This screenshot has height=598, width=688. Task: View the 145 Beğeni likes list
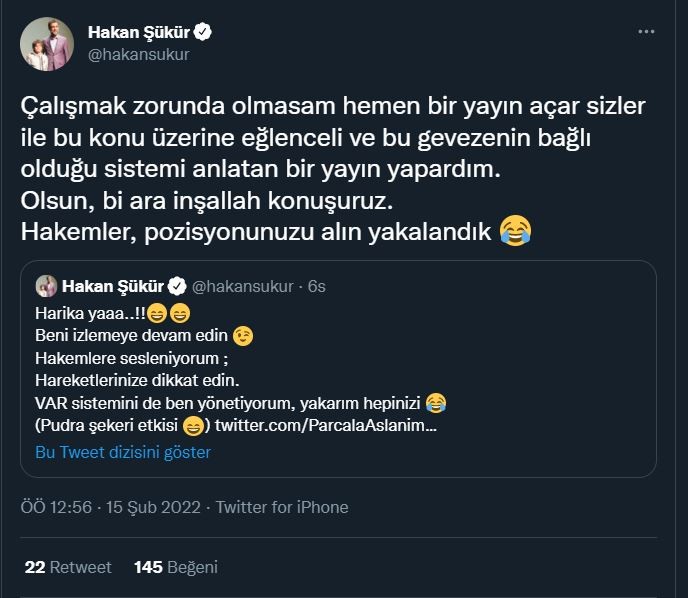click(176, 567)
